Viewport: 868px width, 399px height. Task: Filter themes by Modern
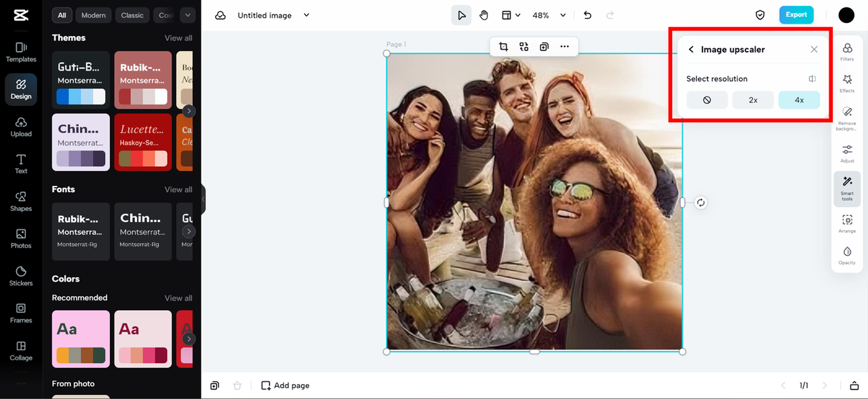(94, 15)
